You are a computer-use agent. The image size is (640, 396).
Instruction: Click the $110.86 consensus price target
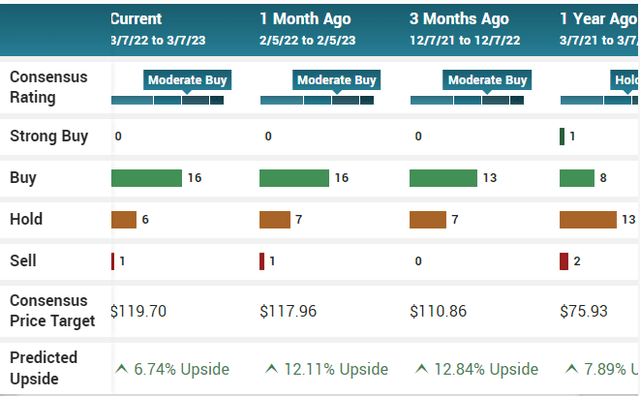click(x=438, y=311)
